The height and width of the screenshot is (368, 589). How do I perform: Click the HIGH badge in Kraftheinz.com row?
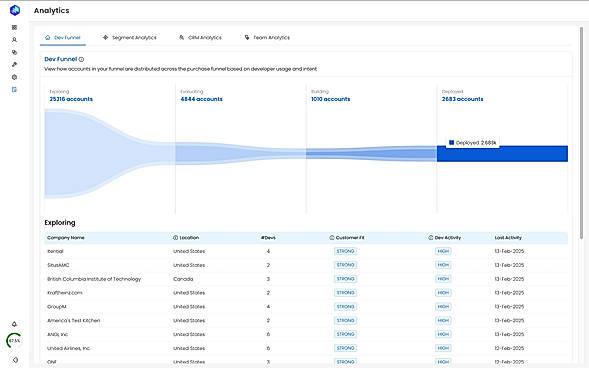(x=443, y=293)
